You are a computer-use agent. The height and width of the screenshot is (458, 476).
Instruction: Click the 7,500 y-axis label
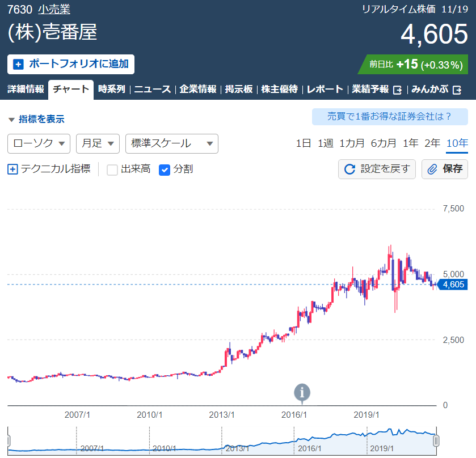pos(453,209)
